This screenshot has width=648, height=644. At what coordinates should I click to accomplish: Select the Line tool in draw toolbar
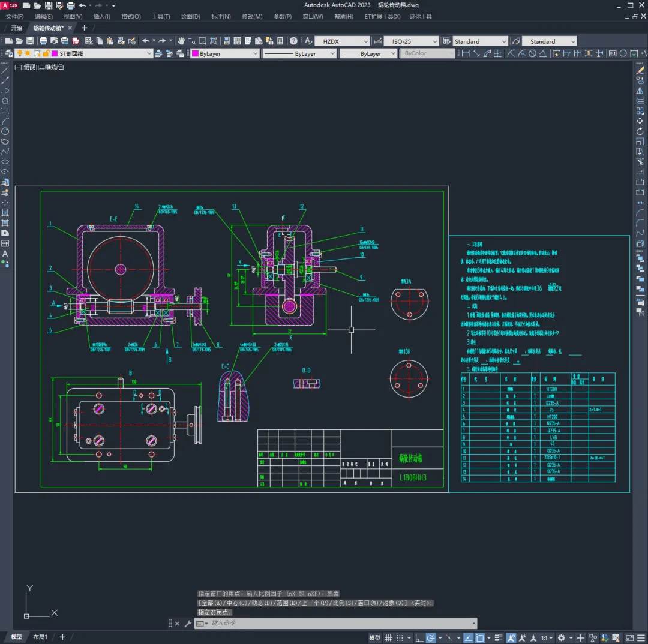pos(5,70)
